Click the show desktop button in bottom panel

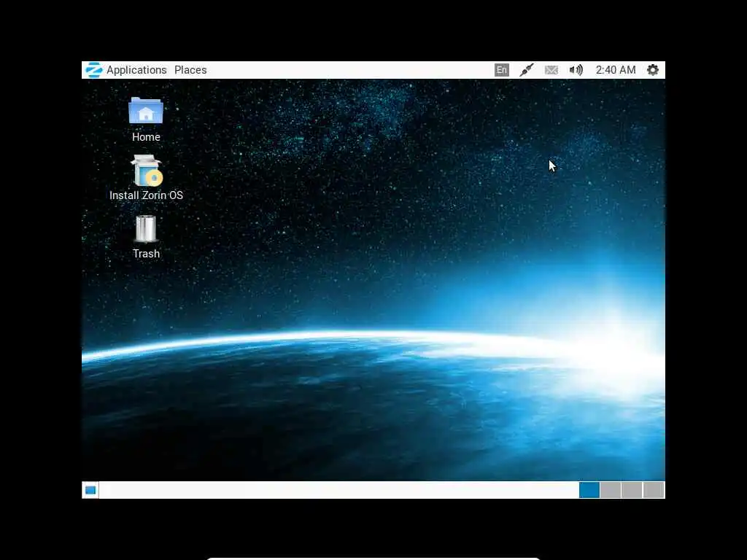click(x=90, y=490)
